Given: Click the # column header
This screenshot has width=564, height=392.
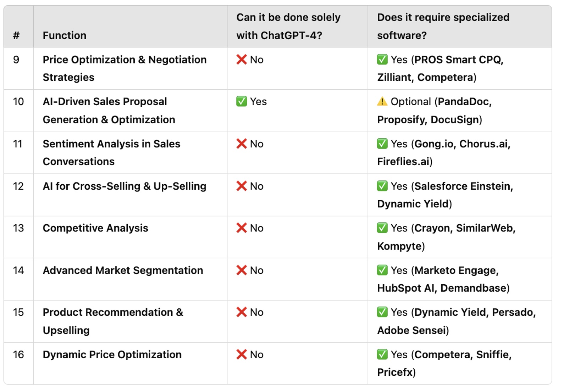Looking at the screenshot, I should coord(16,35).
